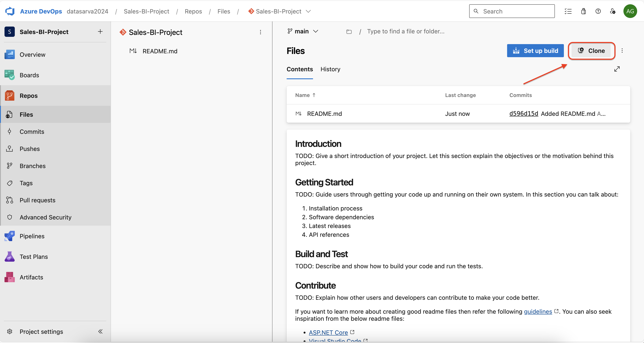Go to Sales-BI-Project project breadcrumb
The image size is (644, 343).
(x=147, y=11)
